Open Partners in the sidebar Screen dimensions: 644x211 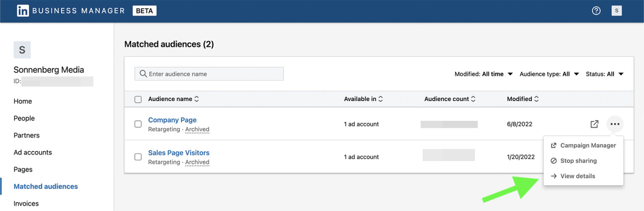tap(26, 135)
